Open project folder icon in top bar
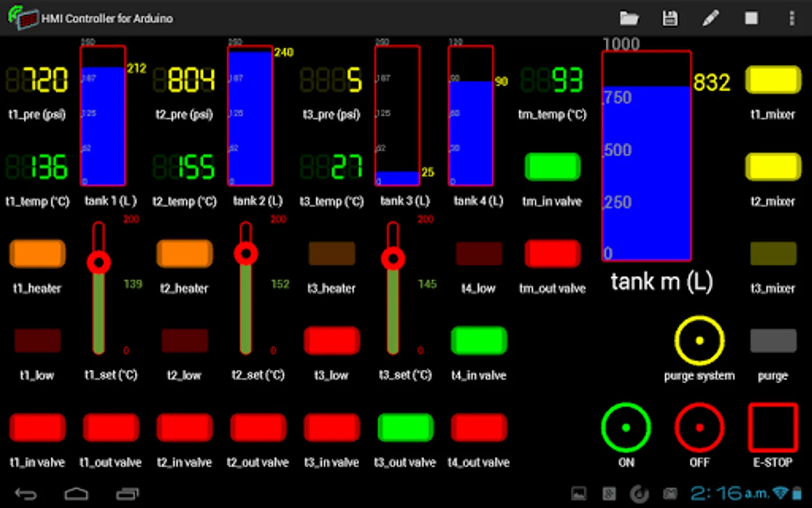The height and width of the screenshot is (508, 812). click(x=629, y=19)
